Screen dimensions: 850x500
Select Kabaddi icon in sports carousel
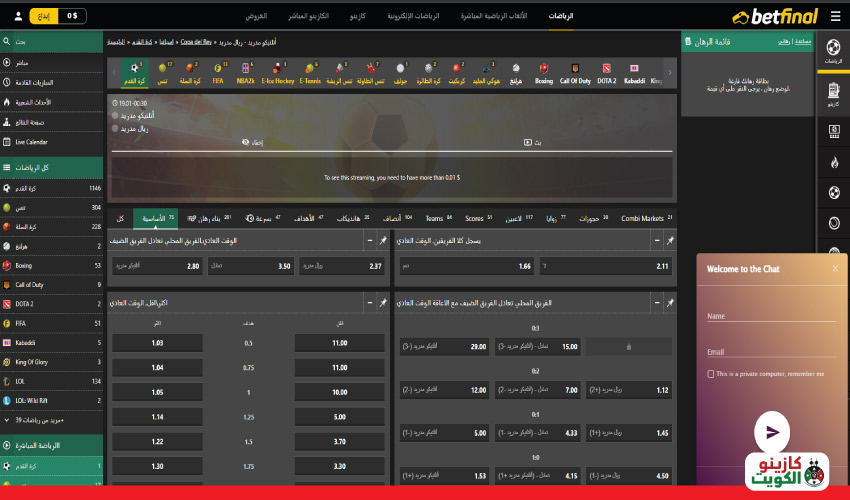click(x=634, y=73)
